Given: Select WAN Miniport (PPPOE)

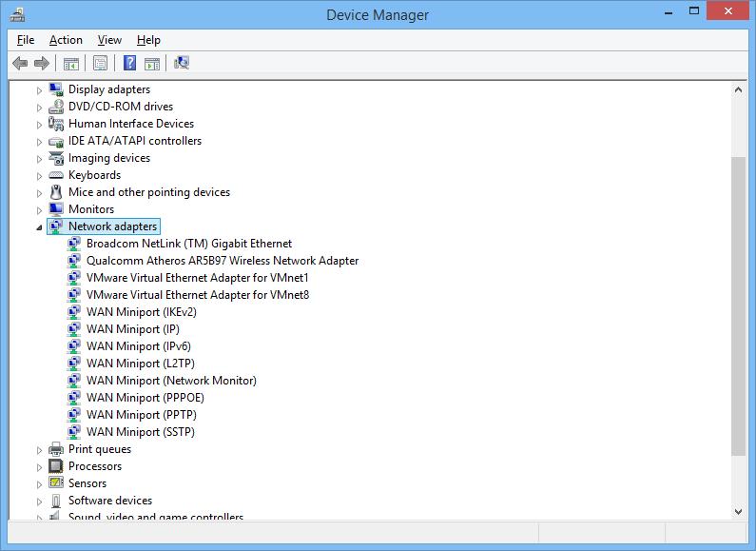Looking at the screenshot, I should tap(145, 398).
